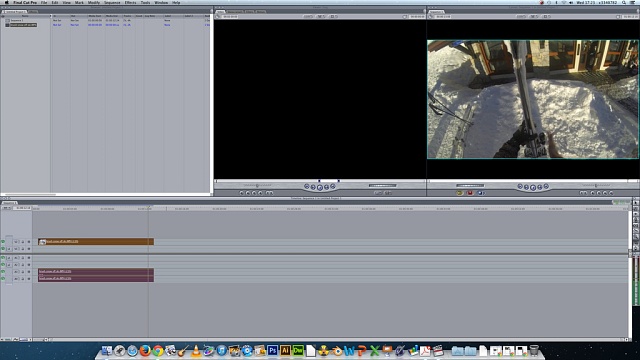Open the Trash in the Dock

click(534, 350)
